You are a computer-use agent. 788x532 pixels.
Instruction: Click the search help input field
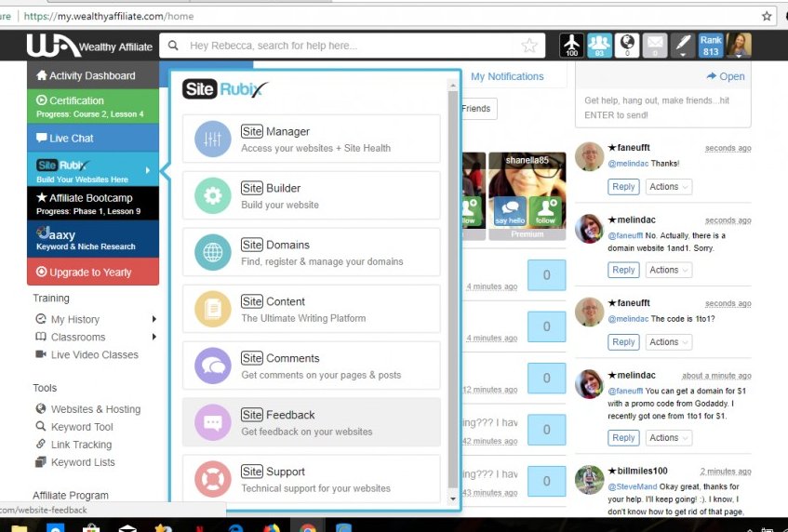(x=352, y=46)
